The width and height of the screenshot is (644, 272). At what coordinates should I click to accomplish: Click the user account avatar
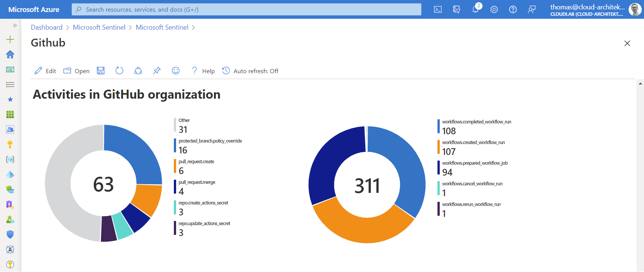[x=635, y=9]
